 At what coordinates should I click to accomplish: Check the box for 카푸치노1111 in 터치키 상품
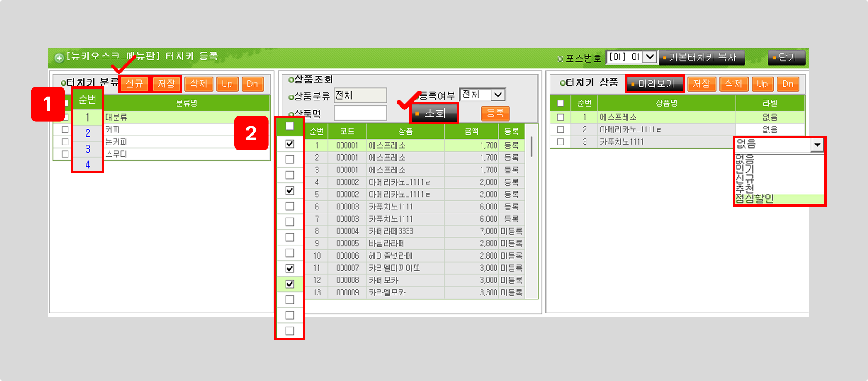click(x=560, y=142)
